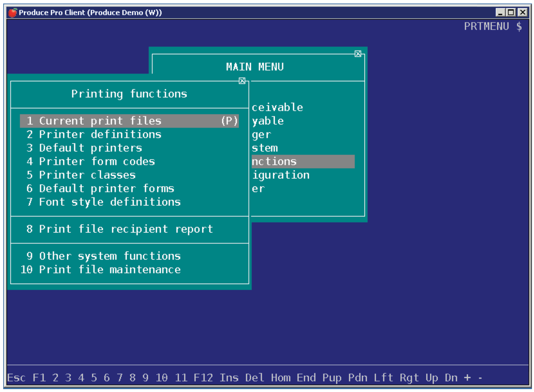Click the Pdn page-down key
The image size is (534, 392).
pos(358,378)
